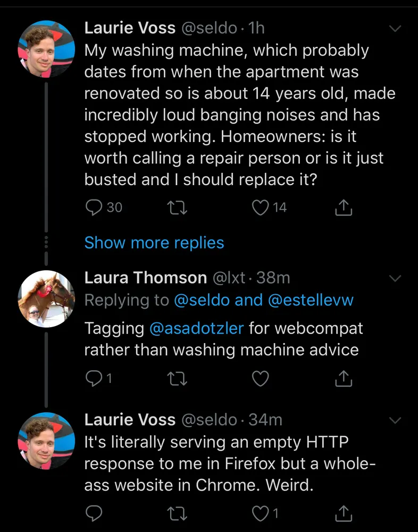Image resolution: width=418 pixels, height=532 pixels.
Task: Share the washing machine tweet
Action: click(x=344, y=208)
